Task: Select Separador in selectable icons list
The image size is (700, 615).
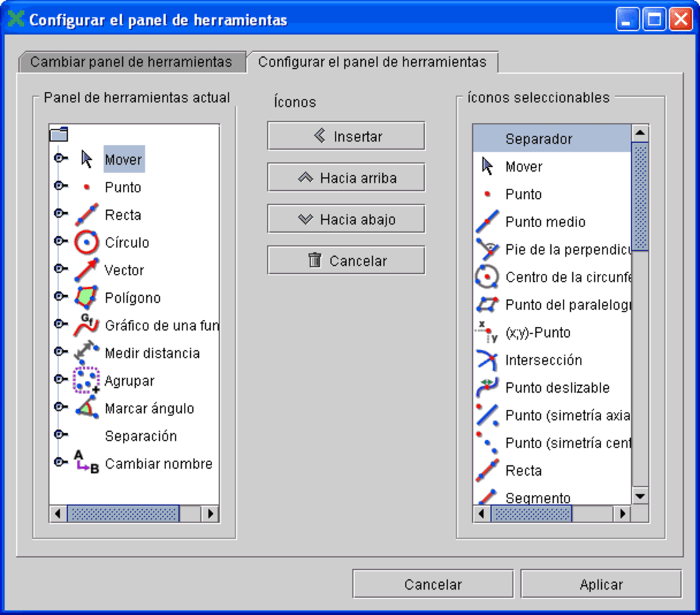Action: 538,139
